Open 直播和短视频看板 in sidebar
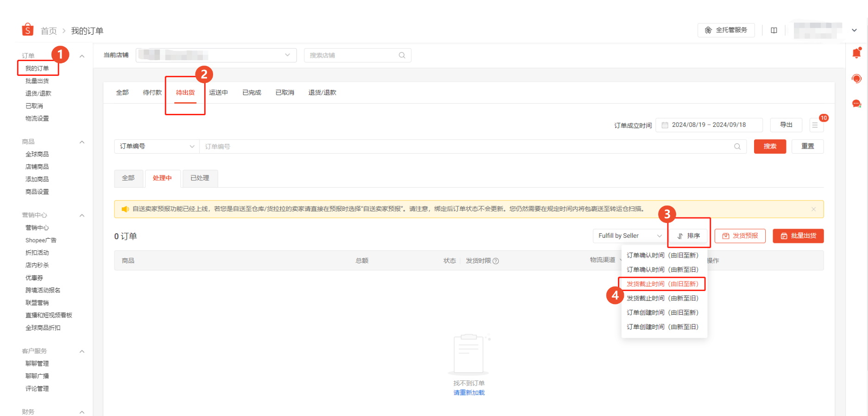 (49, 315)
